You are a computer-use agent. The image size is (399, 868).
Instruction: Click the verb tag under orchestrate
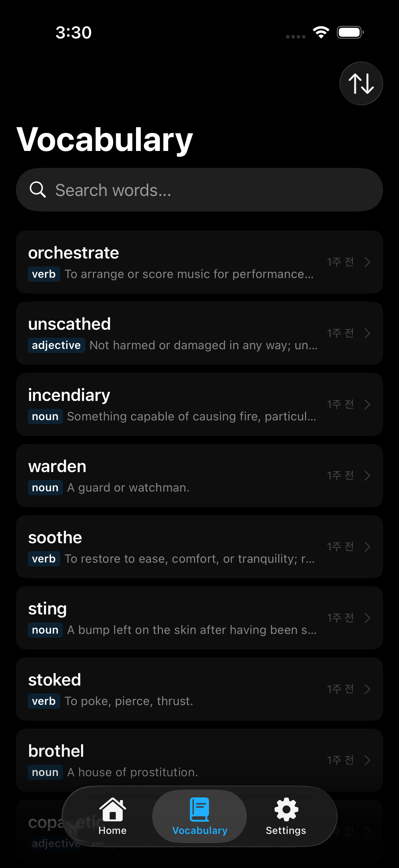44,274
